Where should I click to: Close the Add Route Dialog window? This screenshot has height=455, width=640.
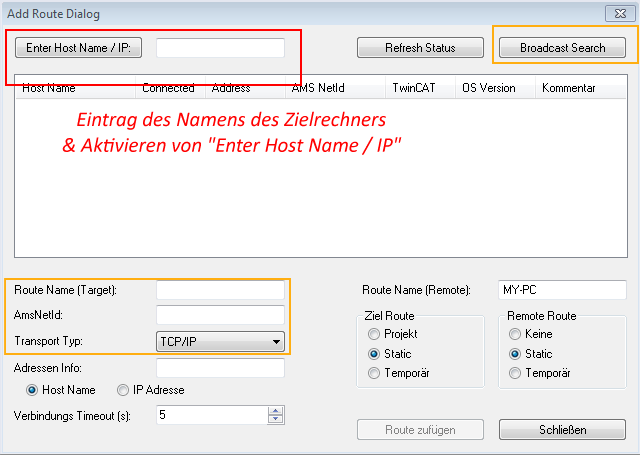622,13
